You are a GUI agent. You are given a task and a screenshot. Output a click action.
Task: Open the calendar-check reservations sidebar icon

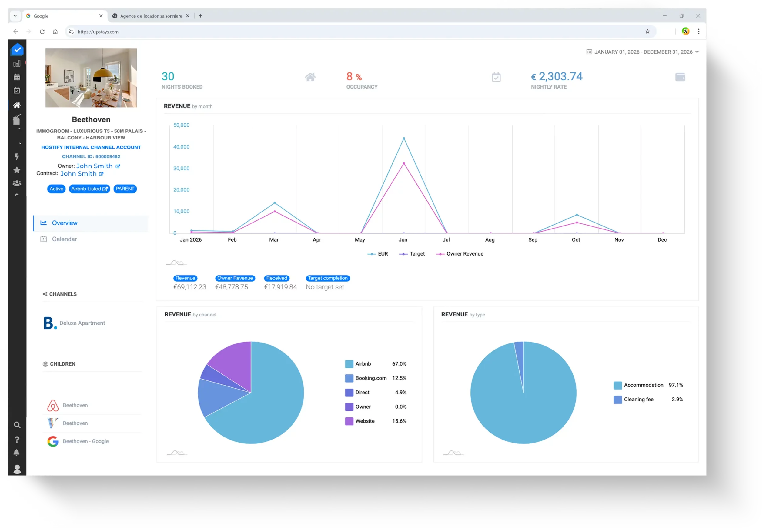click(17, 91)
